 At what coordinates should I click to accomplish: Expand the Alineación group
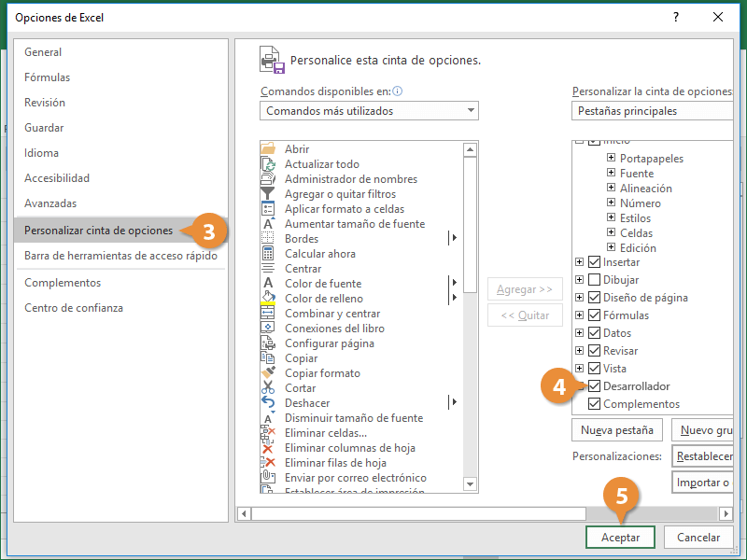[x=611, y=188]
